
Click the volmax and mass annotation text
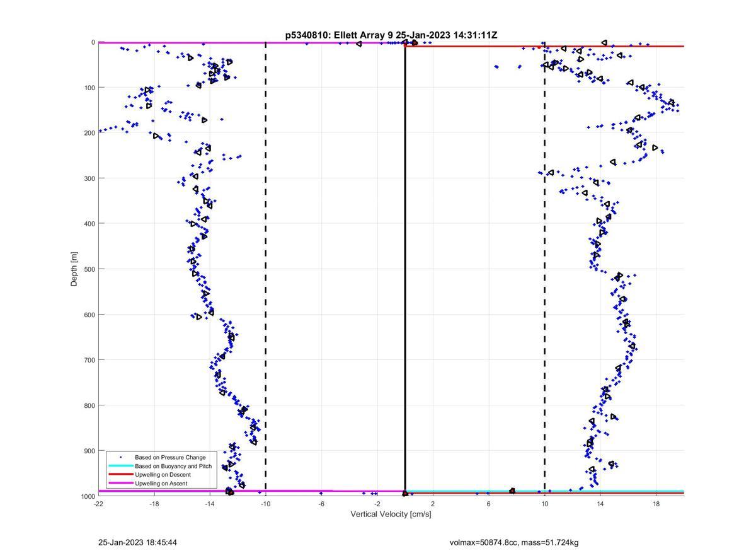pos(514,542)
